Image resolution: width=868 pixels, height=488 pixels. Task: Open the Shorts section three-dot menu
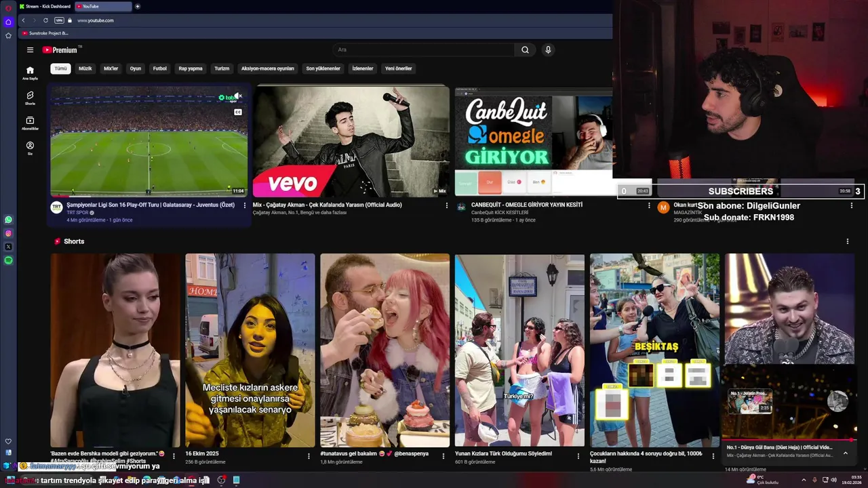coord(847,241)
